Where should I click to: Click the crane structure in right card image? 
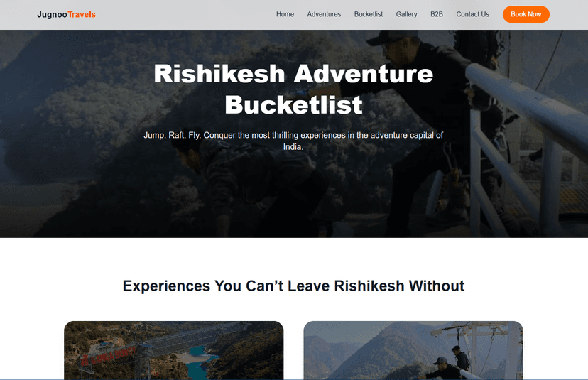(477, 342)
